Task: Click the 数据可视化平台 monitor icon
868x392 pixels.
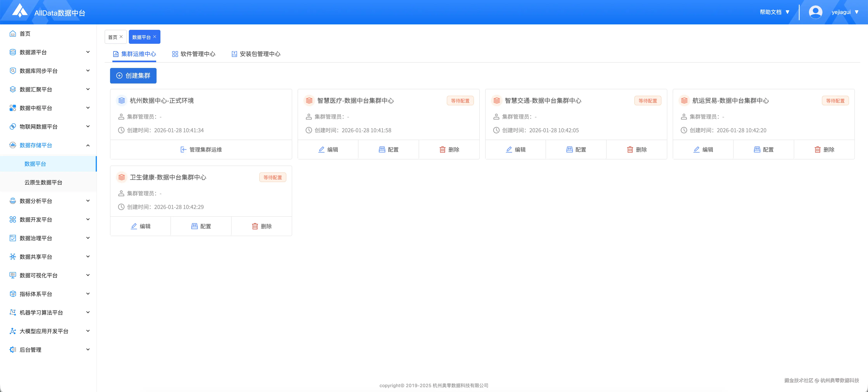Action: 12,275
